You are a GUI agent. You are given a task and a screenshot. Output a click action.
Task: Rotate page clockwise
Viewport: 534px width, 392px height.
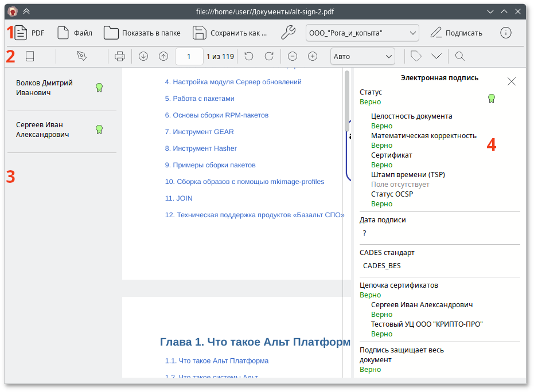tap(268, 56)
